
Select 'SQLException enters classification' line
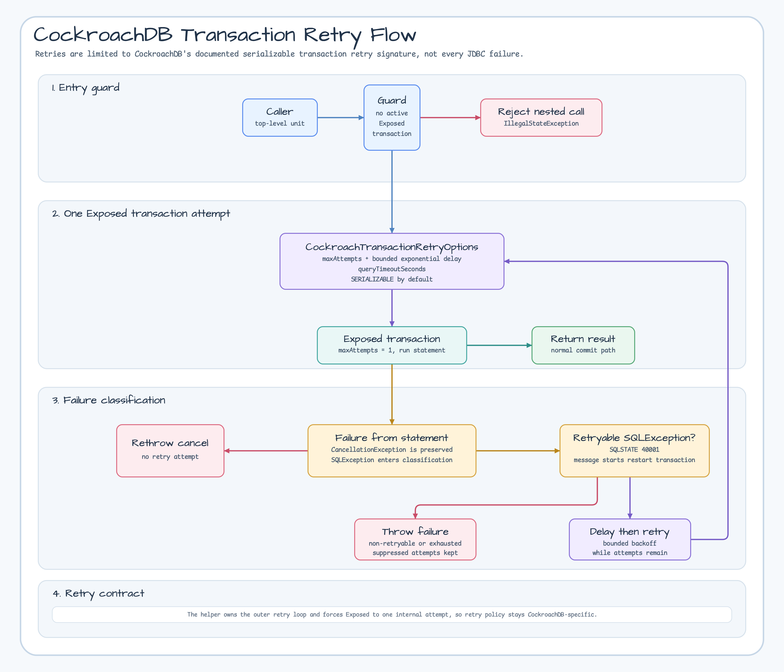tap(392, 460)
